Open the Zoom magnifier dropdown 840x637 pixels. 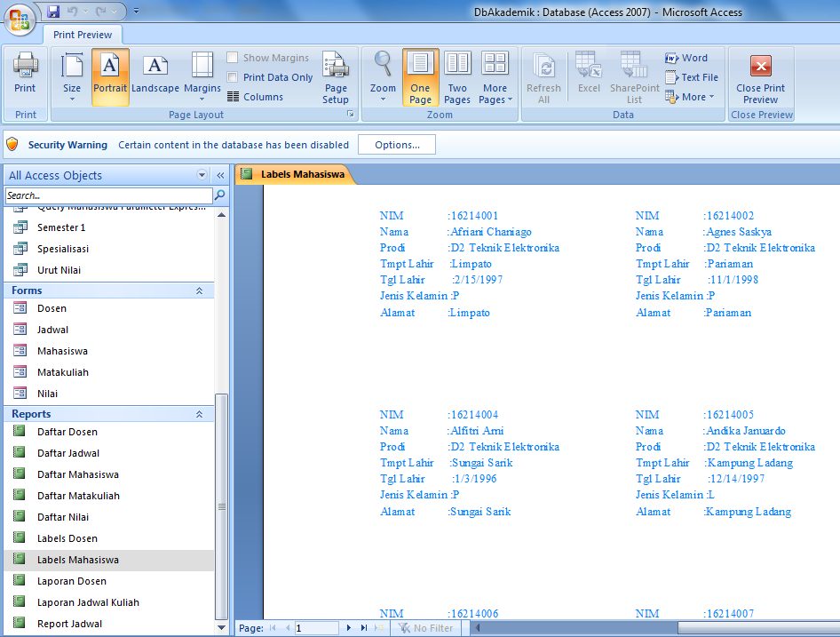point(383,76)
